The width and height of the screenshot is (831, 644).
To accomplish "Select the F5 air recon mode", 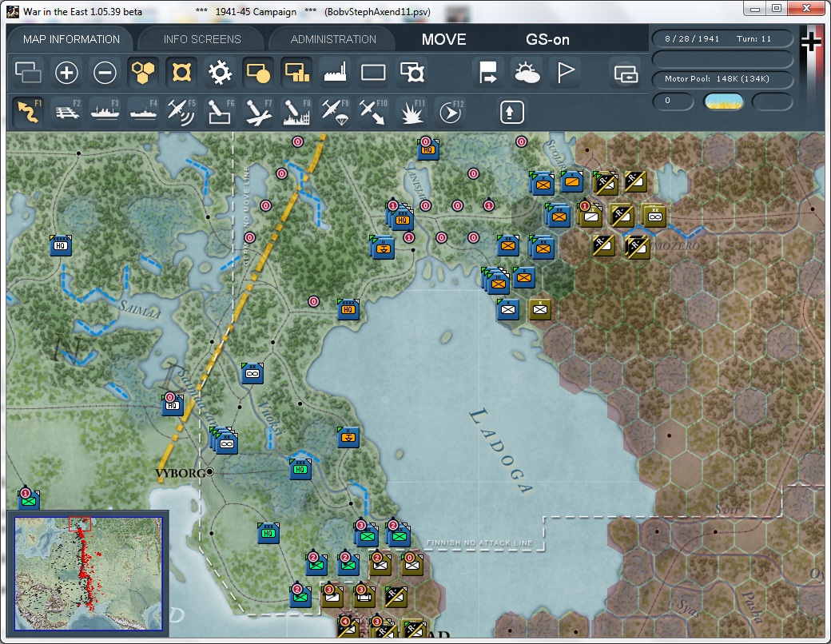I will point(181,112).
